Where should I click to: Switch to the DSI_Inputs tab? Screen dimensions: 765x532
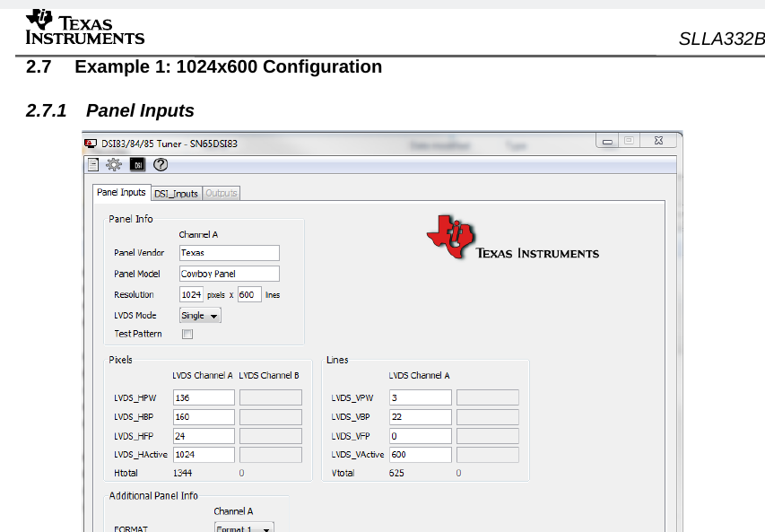click(x=176, y=194)
